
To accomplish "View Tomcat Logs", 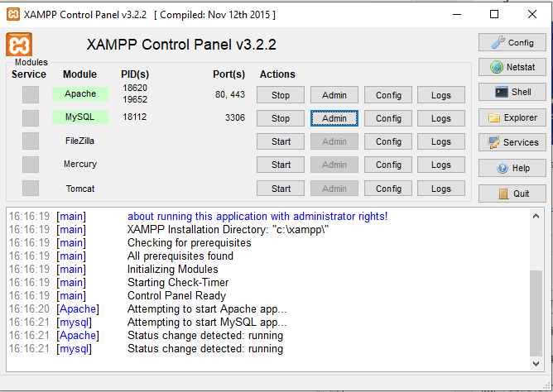I will 441,189.
